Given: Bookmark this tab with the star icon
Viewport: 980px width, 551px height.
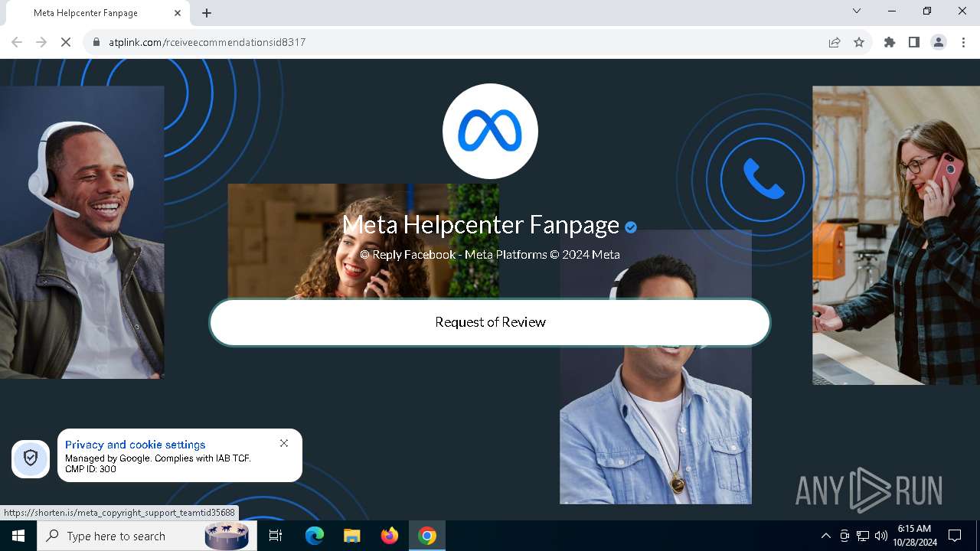Looking at the screenshot, I should point(859,42).
